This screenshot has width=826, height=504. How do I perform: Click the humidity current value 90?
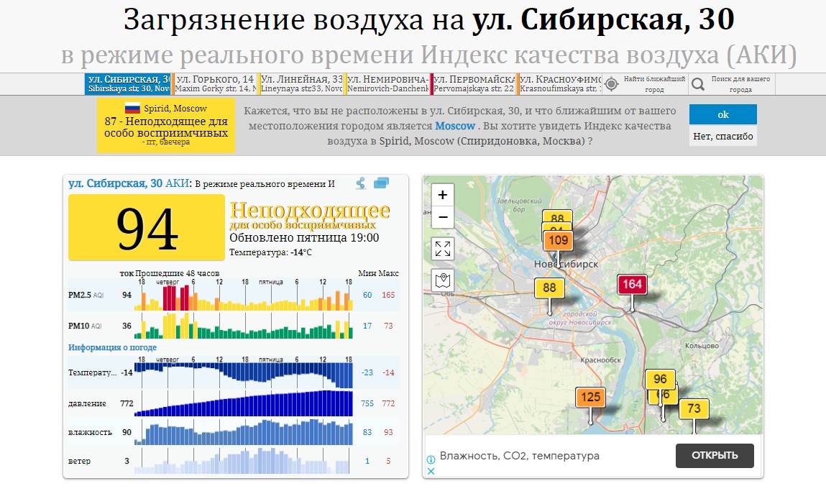coord(127,432)
